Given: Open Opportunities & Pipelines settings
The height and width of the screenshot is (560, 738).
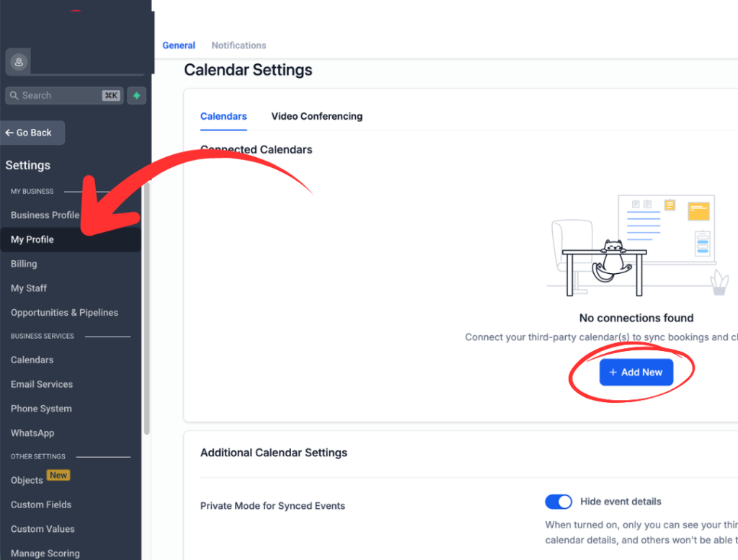Looking at the screenshot, I should 64,313.
